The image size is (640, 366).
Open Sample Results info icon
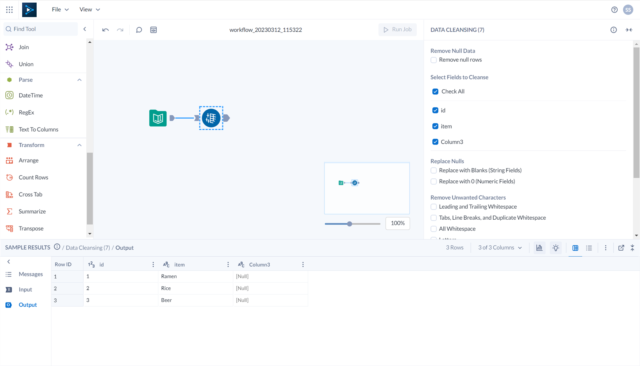tap(57, 247)
